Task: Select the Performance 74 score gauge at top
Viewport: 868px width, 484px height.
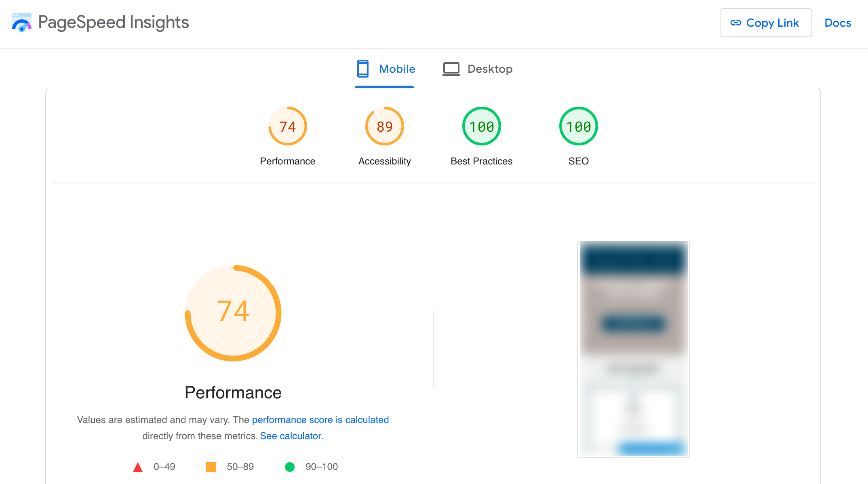Action: coord(288,126)
